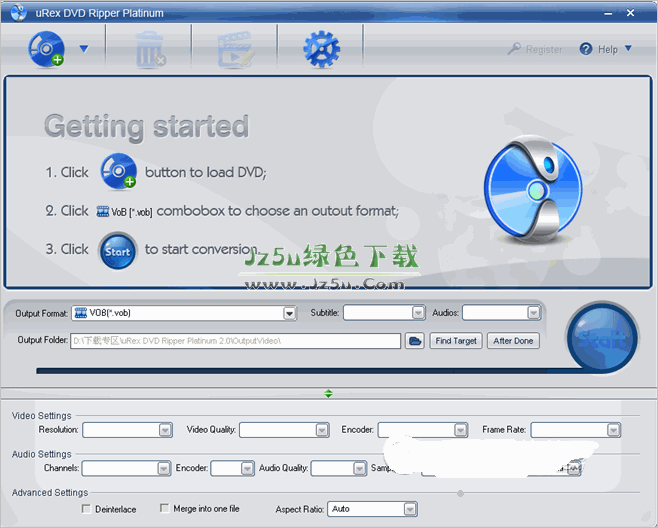Enable the Deinterlace checkbox
658x528 pixels.
(86, 509)
